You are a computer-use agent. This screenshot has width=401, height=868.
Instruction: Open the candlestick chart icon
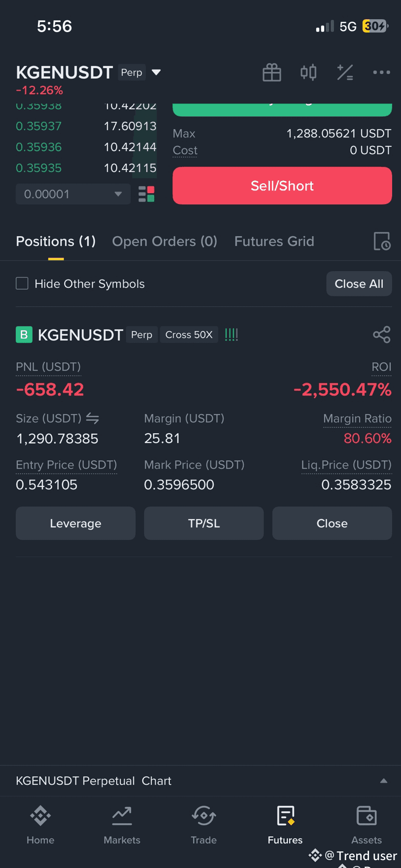coord(308,72)
